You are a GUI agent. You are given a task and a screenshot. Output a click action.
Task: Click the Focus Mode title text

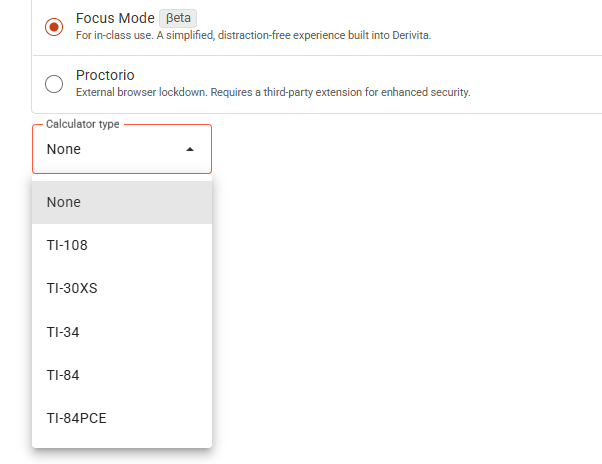point(115,18)
